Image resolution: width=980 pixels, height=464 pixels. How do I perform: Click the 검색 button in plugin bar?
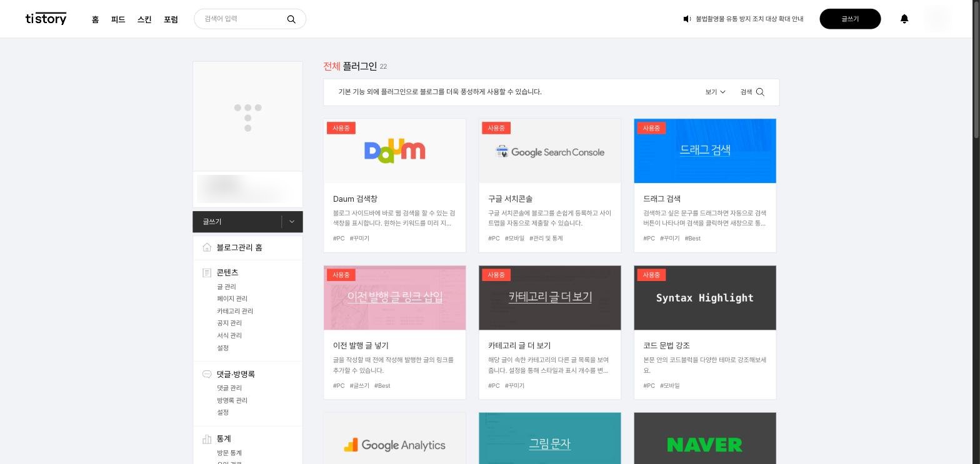pyautogui.click(x=752, y=92)
